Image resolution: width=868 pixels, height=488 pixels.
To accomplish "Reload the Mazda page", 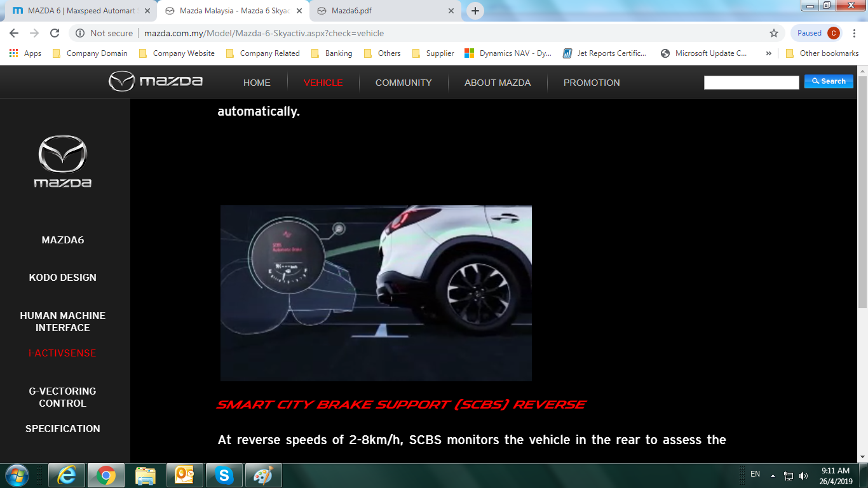I will point(55,33).
